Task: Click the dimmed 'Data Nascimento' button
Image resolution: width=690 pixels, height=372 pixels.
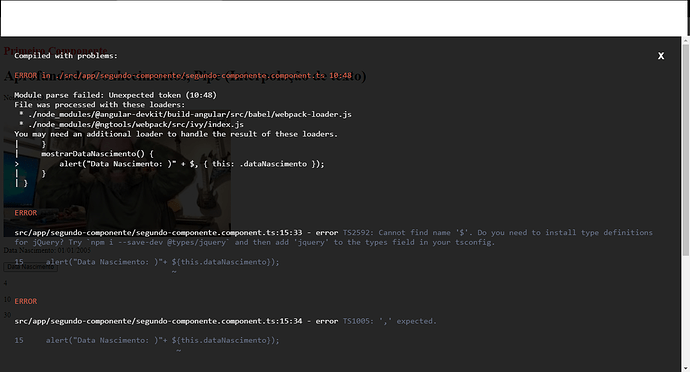Action: [x=30, y=267]
